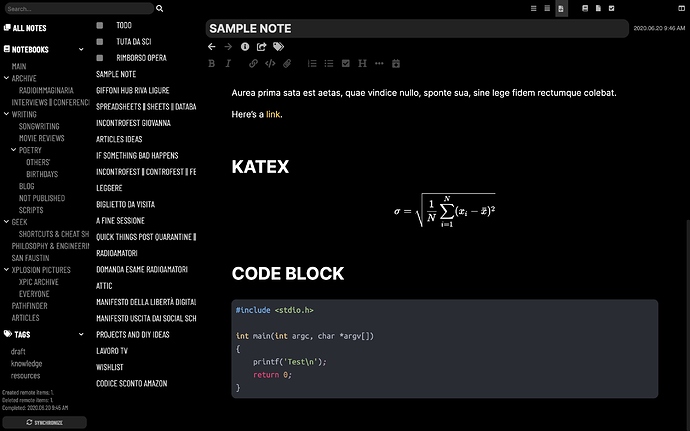This screenshot has height=431, width=690.
Task: Select the Radioimmaginaria notebook
Action: (x=46, y=90)
